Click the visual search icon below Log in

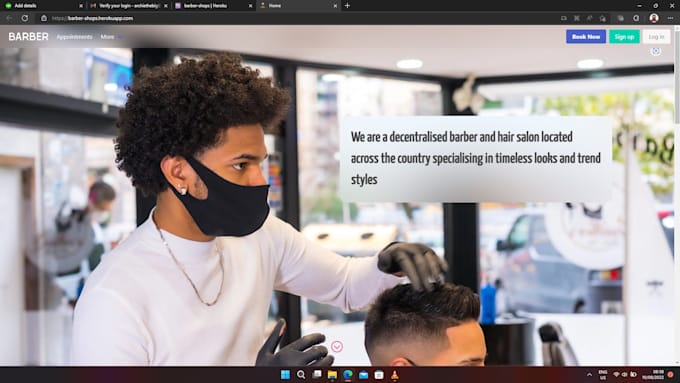point(656,51)
